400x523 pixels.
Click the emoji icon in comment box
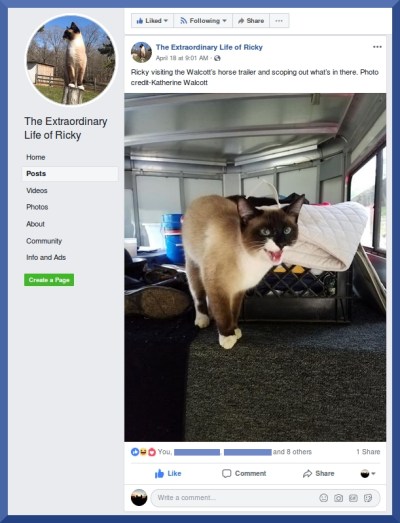(x=324, y=498)
